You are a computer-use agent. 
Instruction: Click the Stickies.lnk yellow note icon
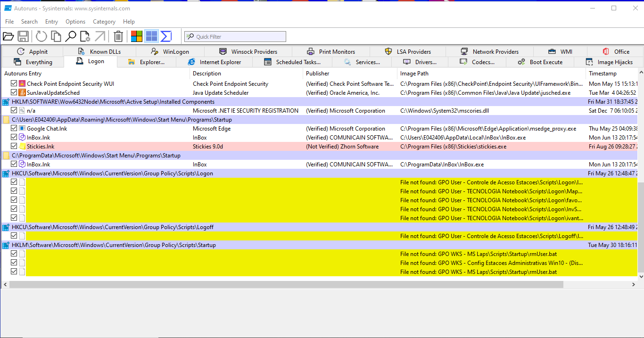(x=22, y=147)
